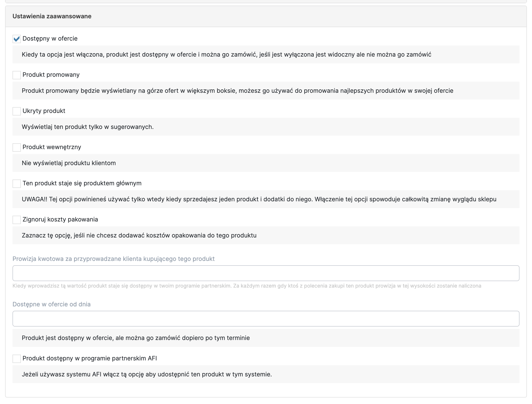Click the 'UWAGA!!' warning description text
This screenshot has height=404, width=532.
[259, 199]
